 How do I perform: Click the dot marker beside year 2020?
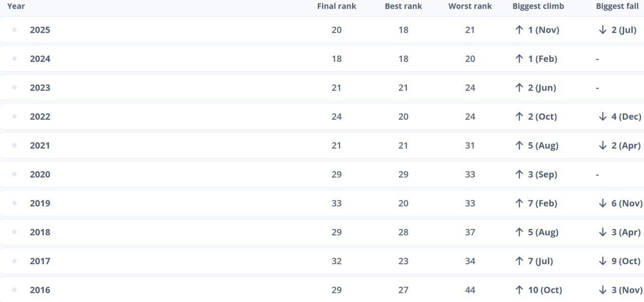coord(15,174)
